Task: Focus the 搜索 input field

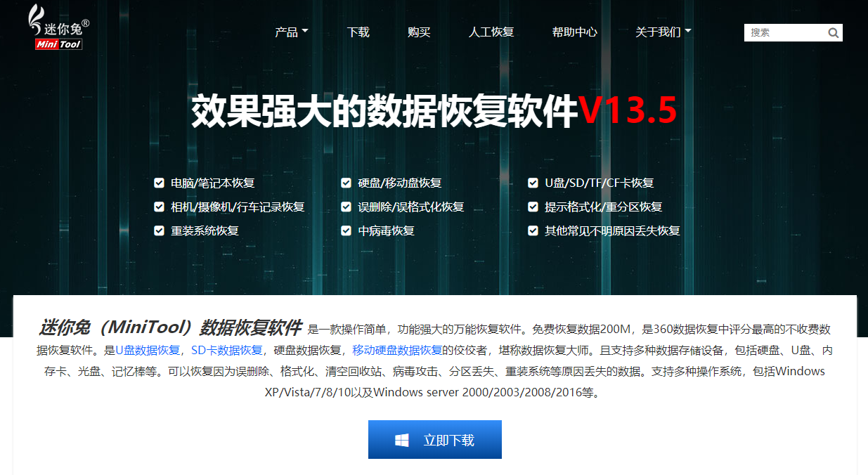Action: pos(785,32)
